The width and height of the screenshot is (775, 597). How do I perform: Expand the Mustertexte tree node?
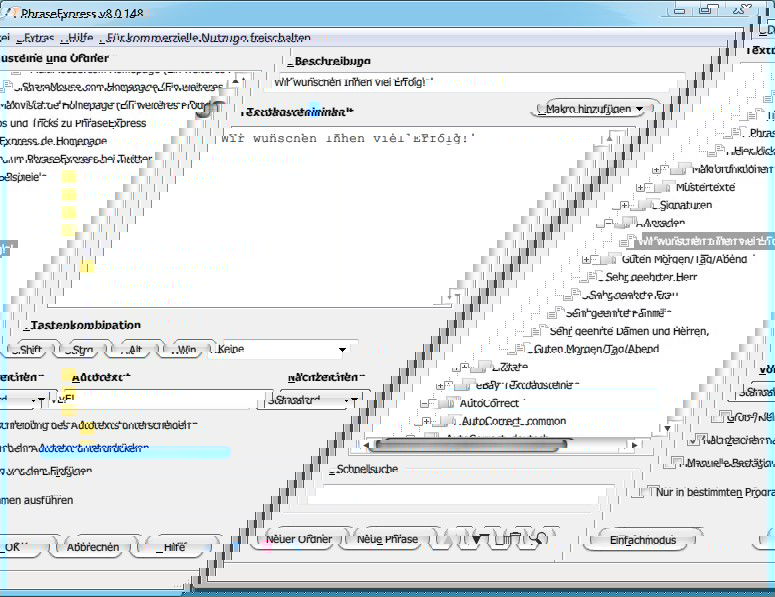(640, 187)
